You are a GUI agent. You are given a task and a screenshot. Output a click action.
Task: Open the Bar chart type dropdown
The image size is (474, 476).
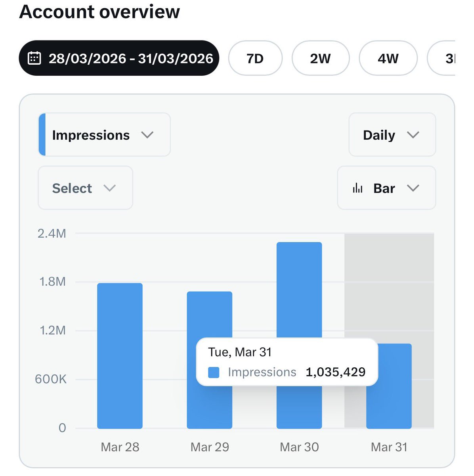tap(386, 188)
